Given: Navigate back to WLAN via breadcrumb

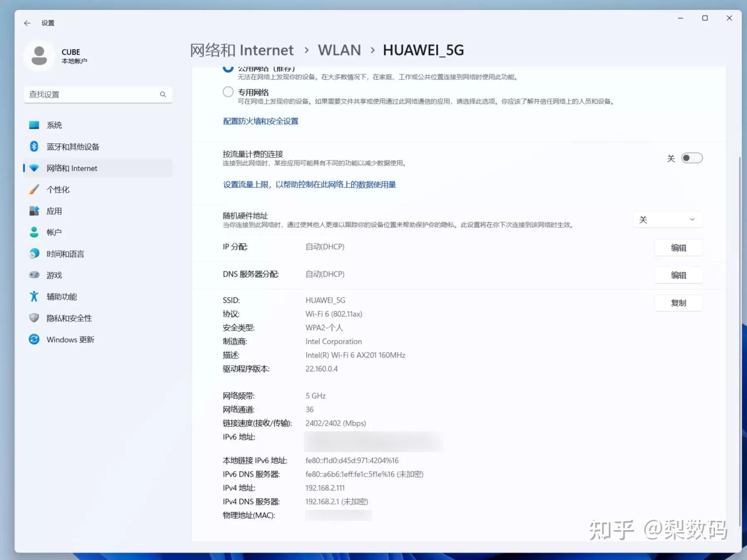Looking at the screenshot, I should pos(339,50).
